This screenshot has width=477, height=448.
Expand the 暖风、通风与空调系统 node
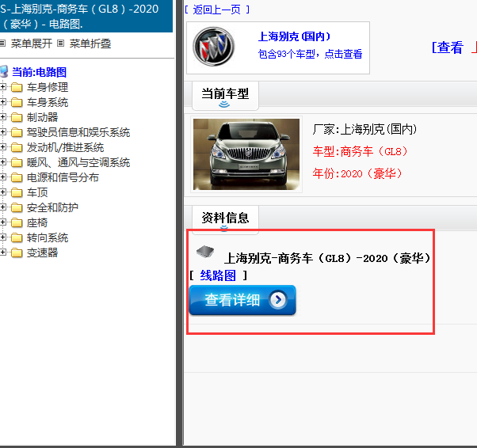point(2,162)
